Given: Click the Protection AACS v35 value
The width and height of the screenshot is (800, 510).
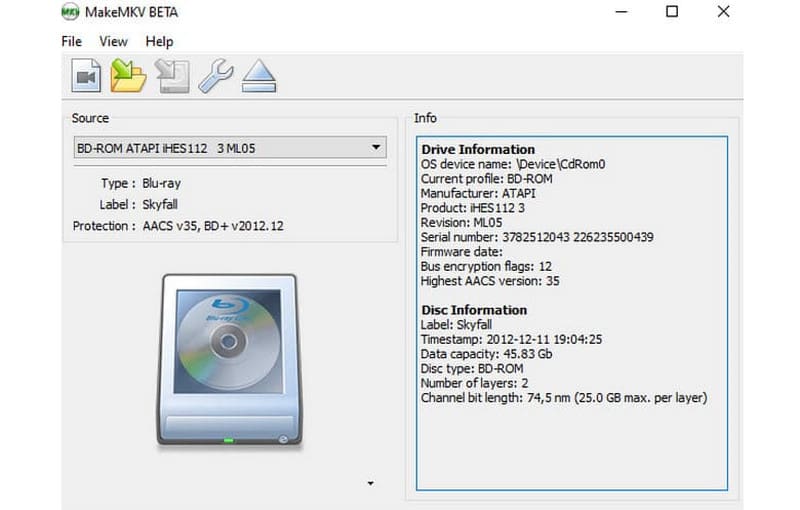Looking at the screenshot, I should 213,226.
